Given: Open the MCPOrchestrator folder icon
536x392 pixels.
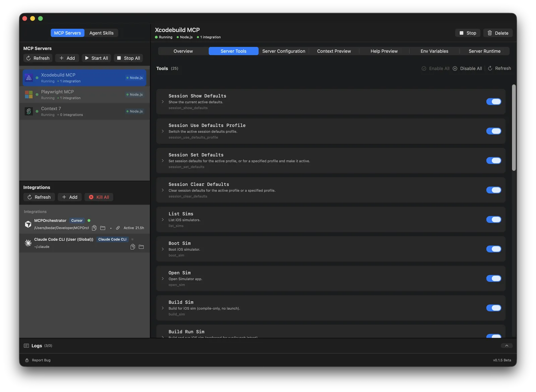Looking at the screenshot, I should point(103,227).
